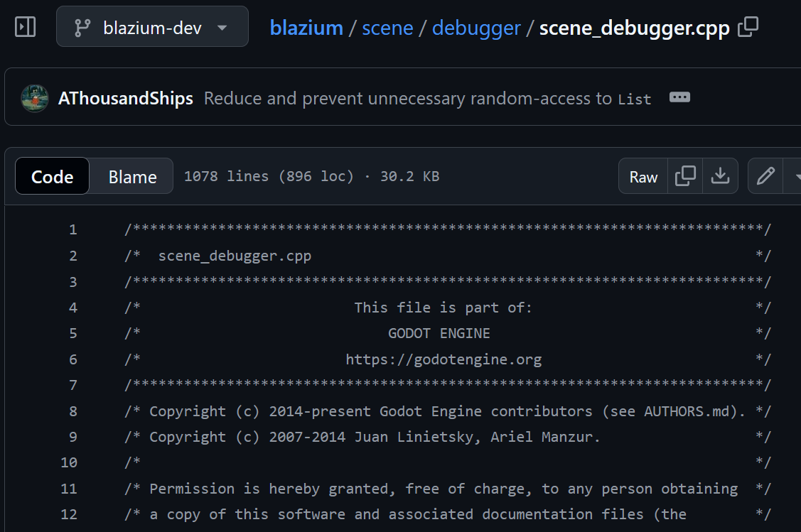Copy raw file contents icon
This screenshot has height=532, width=801.
(685, 176)
